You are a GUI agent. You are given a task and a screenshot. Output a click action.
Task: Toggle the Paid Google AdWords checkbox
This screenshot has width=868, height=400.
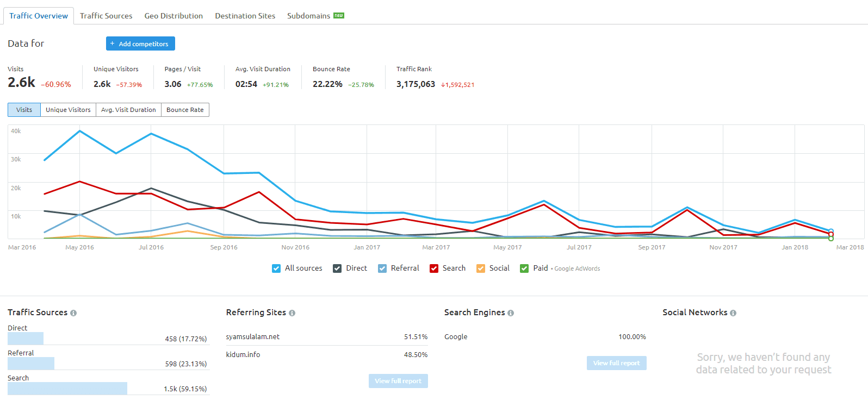tap(524, 268)
